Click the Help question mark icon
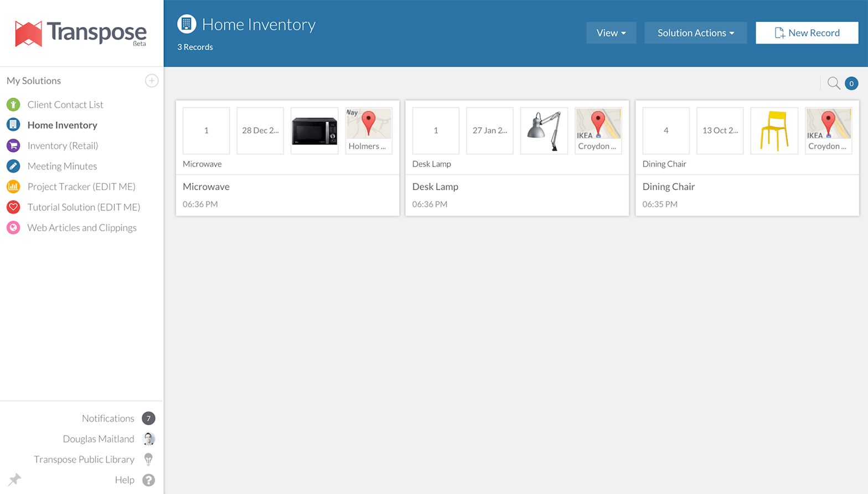This screenshot has height=494, width=868. click(148, 480)
